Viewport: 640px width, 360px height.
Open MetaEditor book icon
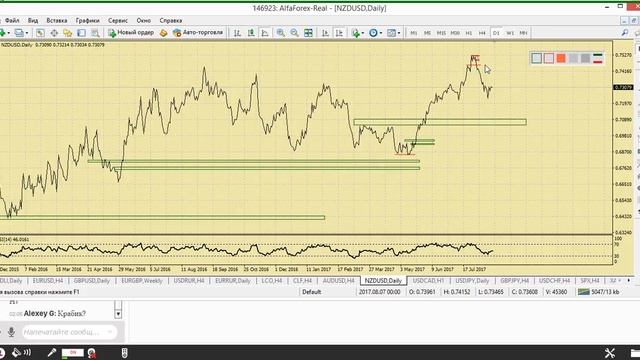tap(163, 33)
